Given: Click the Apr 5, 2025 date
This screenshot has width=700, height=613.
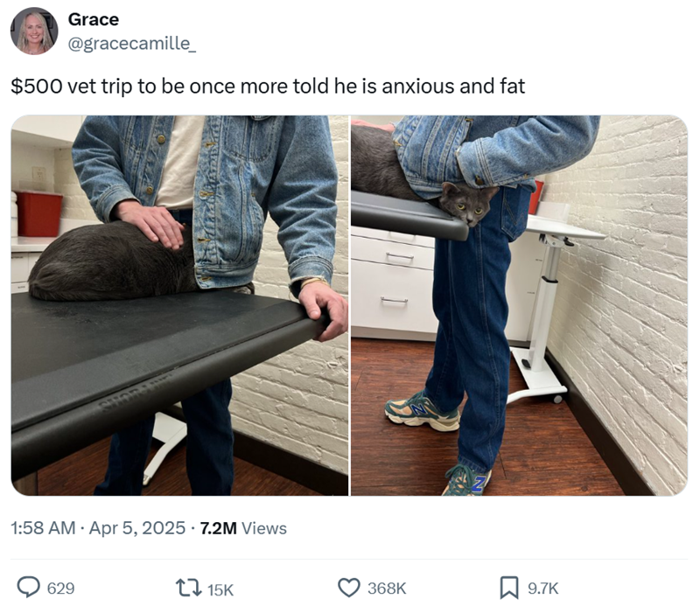Looking at the screenshot, I should tap(137, 528).
